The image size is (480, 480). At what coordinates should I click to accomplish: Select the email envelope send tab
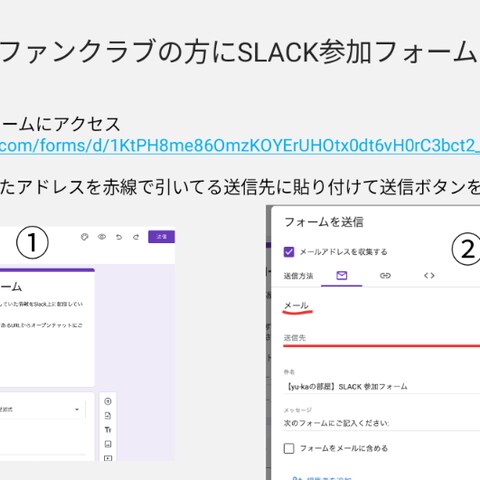click(x=342, y=276)
